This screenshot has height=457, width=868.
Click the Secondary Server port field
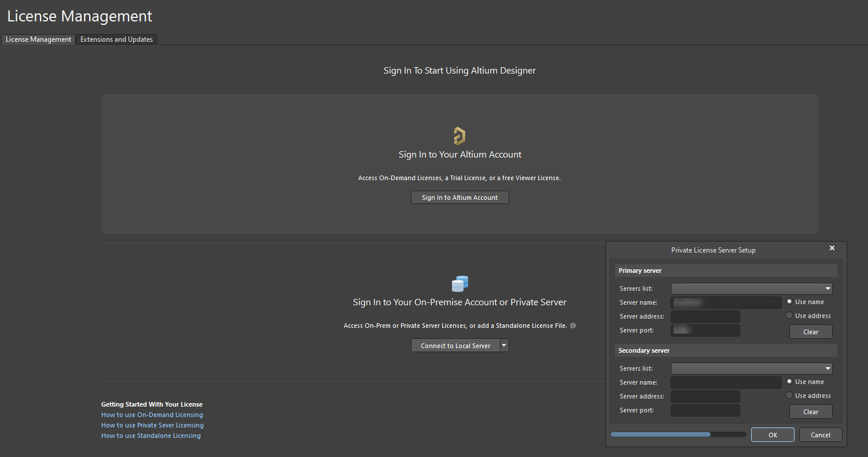705,410
